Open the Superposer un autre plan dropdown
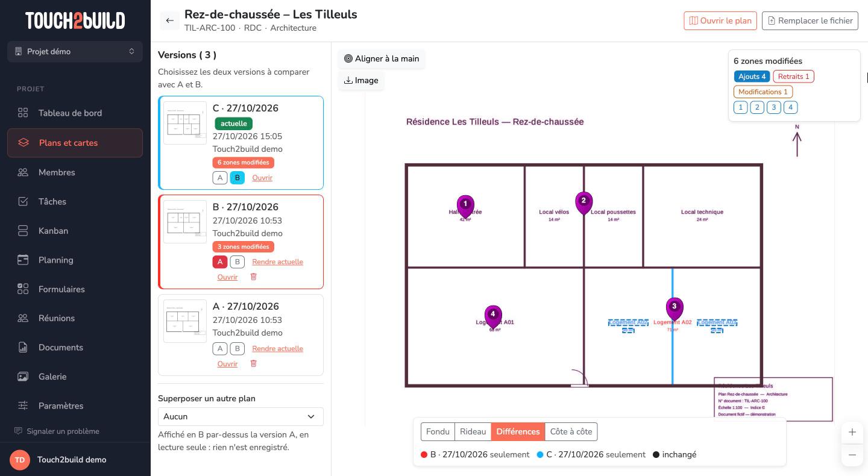This screenshot has width=868, height=476. (241, 416)
